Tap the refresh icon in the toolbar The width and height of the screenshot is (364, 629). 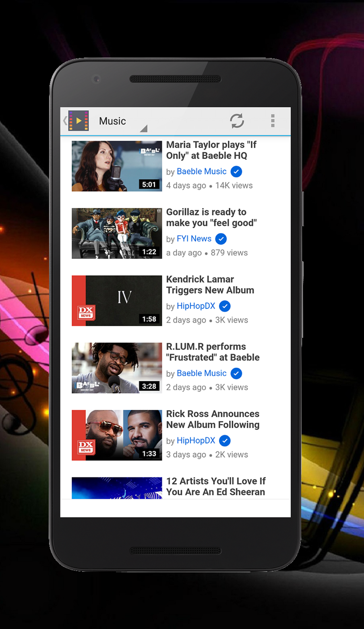coord(237,121)
